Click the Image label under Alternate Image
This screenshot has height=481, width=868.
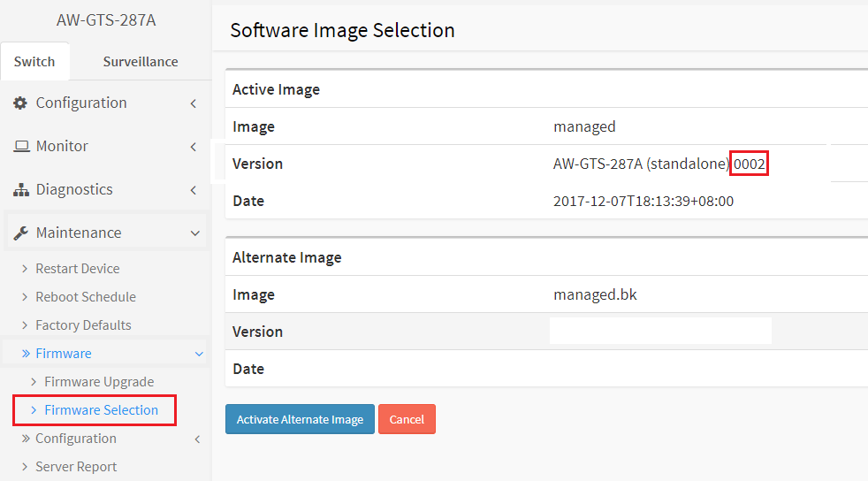254,294
